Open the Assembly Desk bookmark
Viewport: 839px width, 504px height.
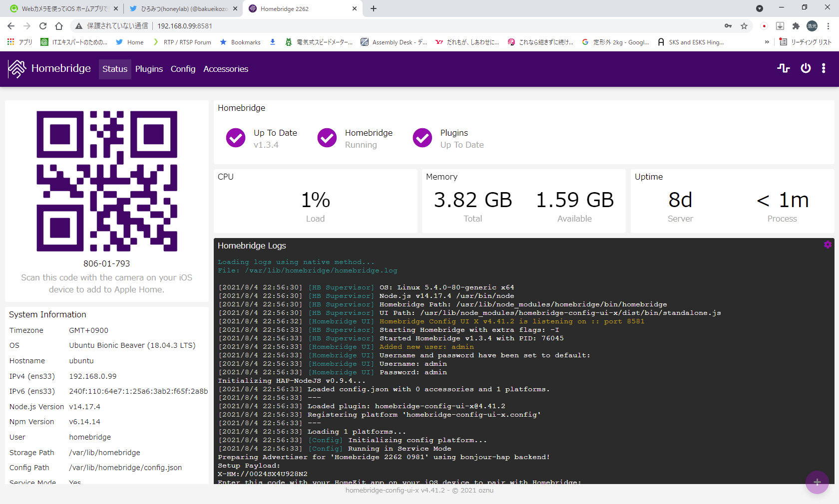(x=394, y=42)
